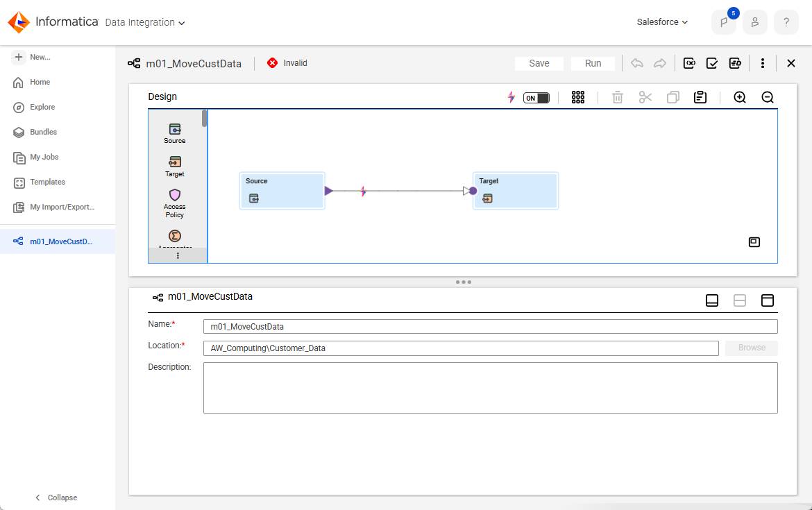The height and width of the screenshot is (510, 812).
Task: Click the Delete trash icon
Action: click(x=617, y=97)
